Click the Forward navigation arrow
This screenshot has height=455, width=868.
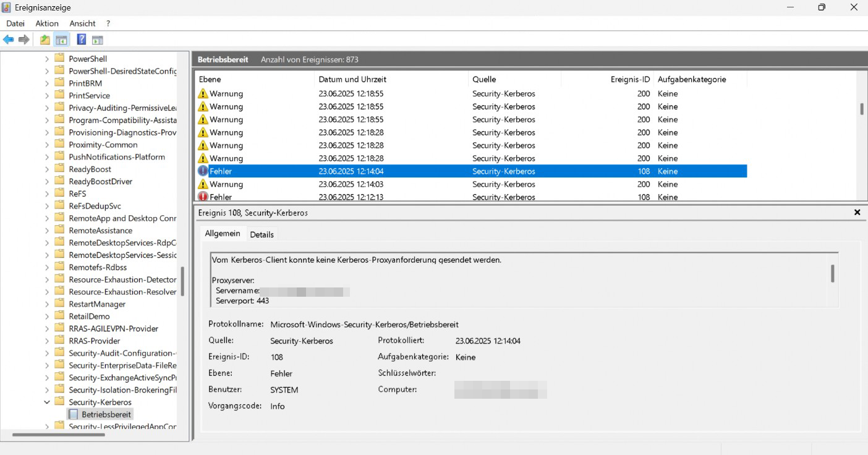click(23, 39)
